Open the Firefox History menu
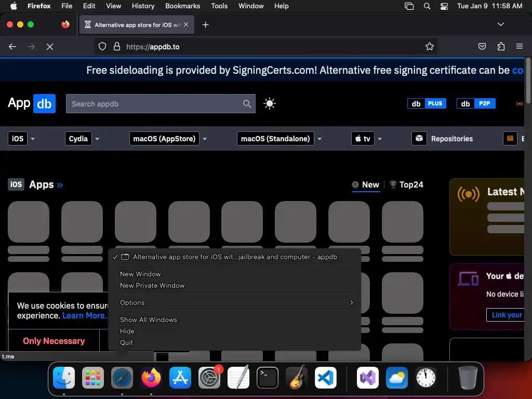 coord(143,6)
